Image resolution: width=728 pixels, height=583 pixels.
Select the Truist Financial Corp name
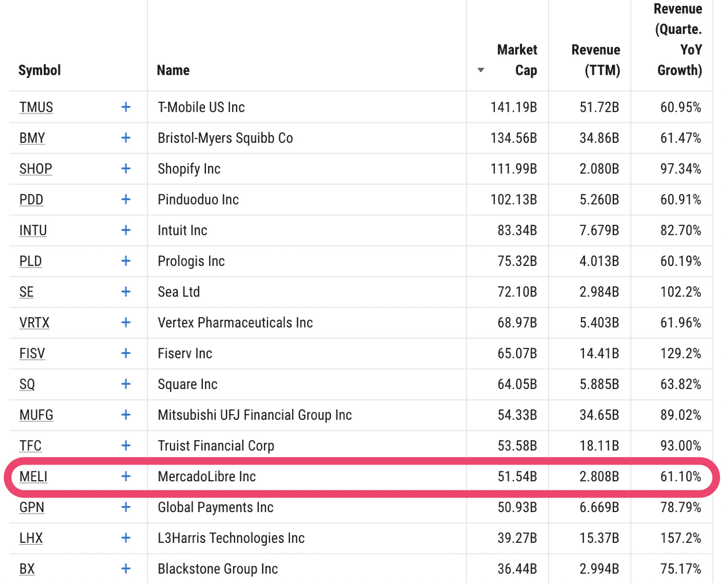[216, 446]
